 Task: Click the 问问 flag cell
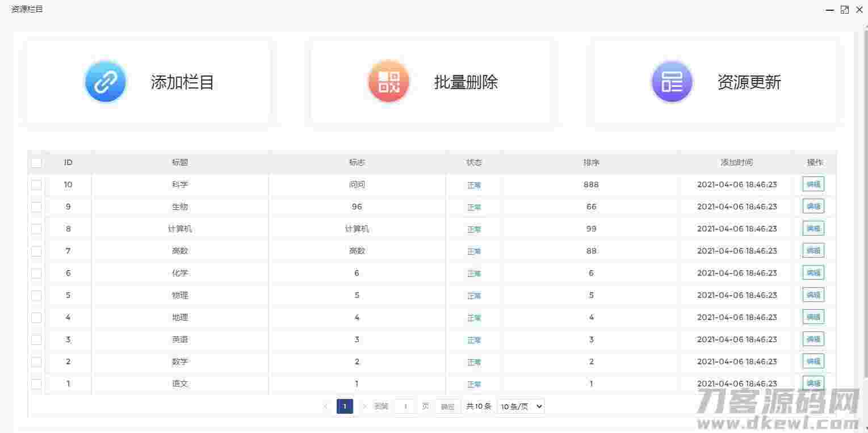tap(357, 184)
